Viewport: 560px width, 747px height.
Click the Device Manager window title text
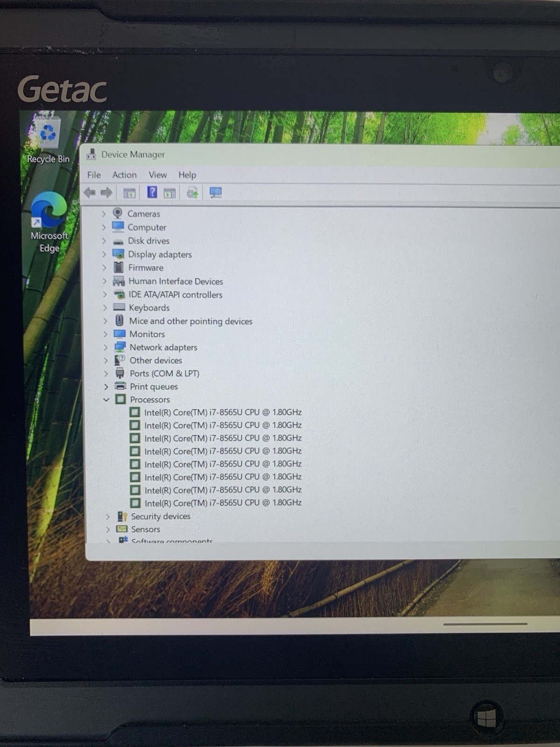pos(133,155)
